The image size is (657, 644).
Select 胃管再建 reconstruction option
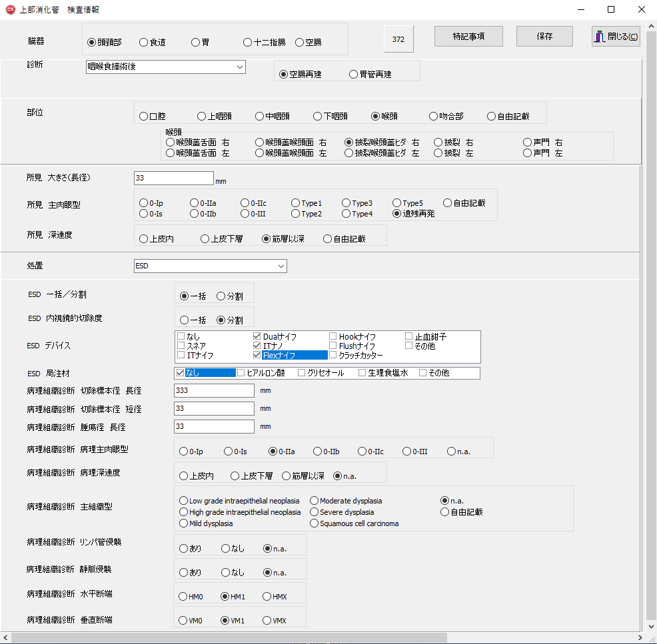pyautogui.click(x=354, y=75)
